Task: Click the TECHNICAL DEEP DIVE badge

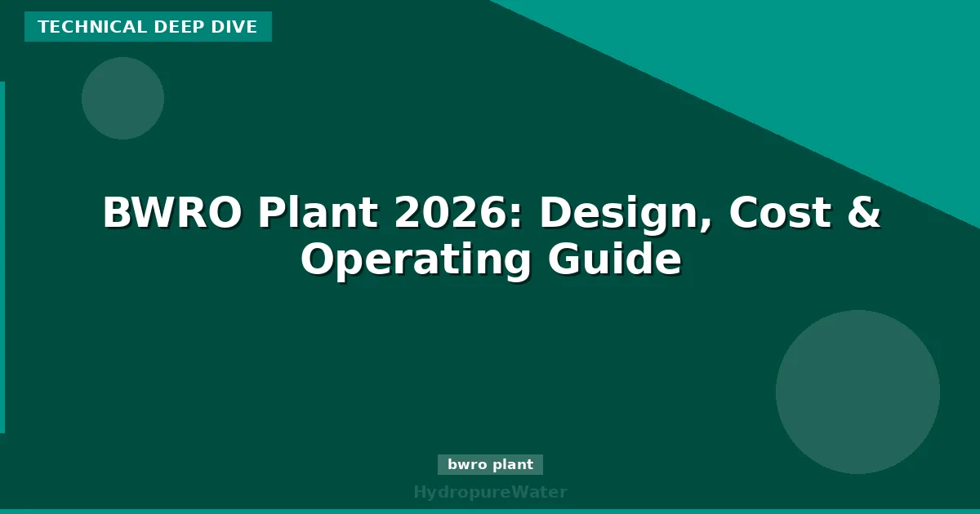Action: pos(148,27)
